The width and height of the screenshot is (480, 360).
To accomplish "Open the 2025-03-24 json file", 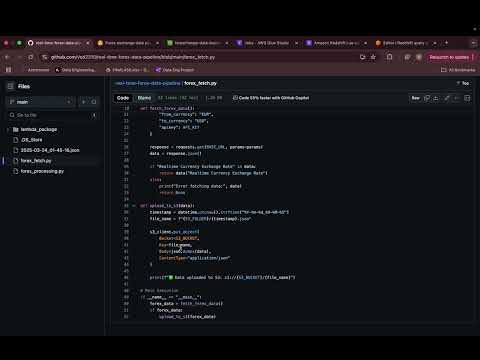I will point(50,150).
